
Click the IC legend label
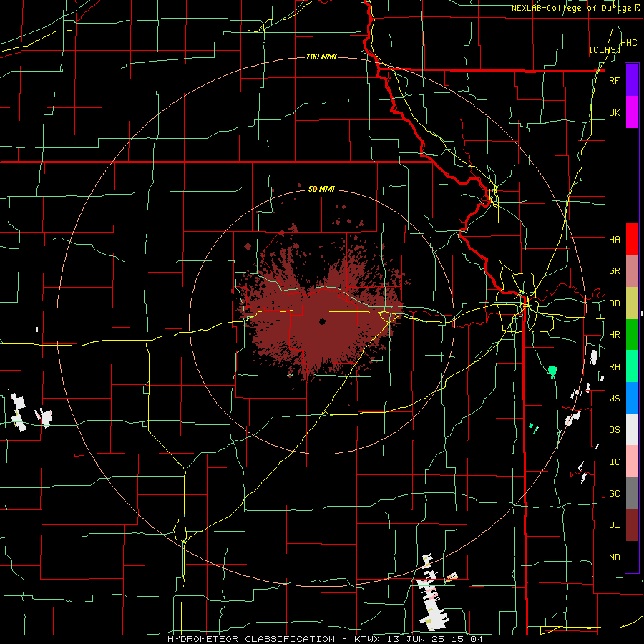(x=614, y=462)
